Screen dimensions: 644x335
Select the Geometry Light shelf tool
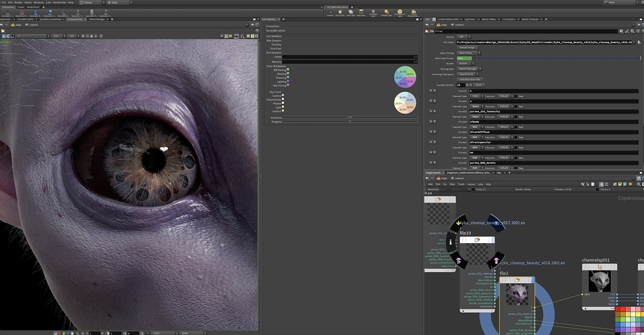click(x=373, y=13)
